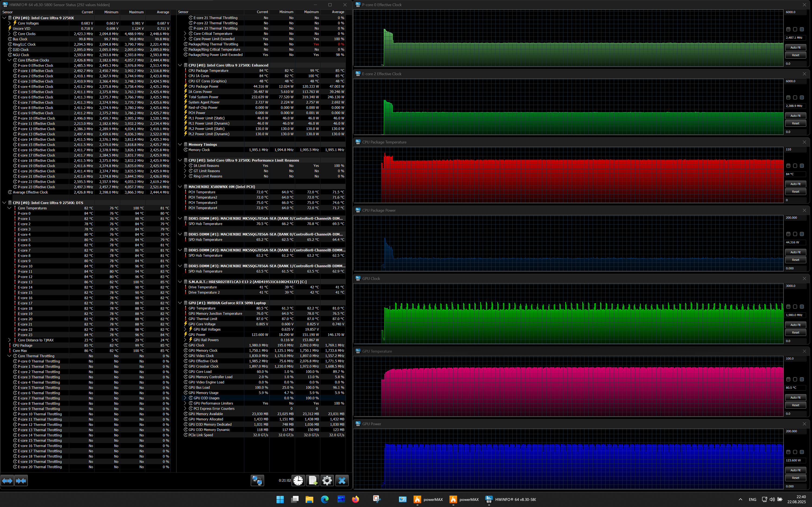The height and width of the screenshot is (507, 812).
Task: Open Firefox from the taskbar
Action: [x=355, y=499]
